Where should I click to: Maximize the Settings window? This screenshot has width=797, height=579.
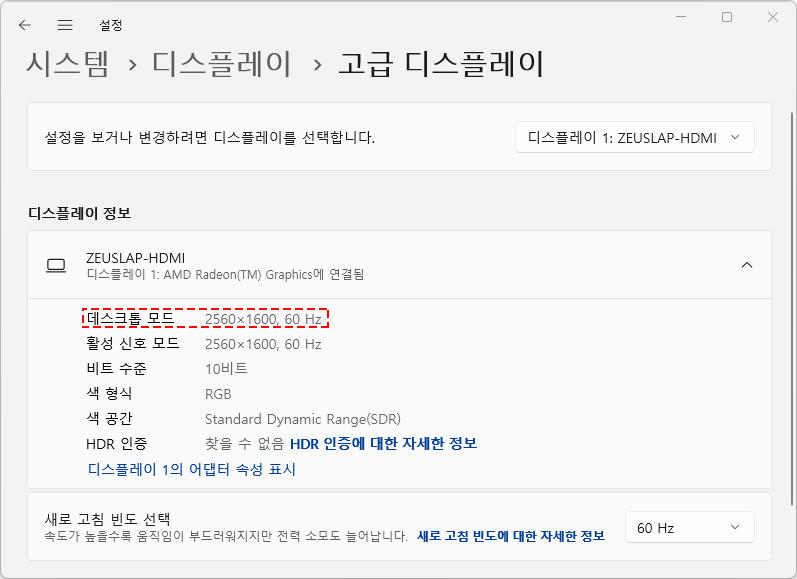pos(727,17)
